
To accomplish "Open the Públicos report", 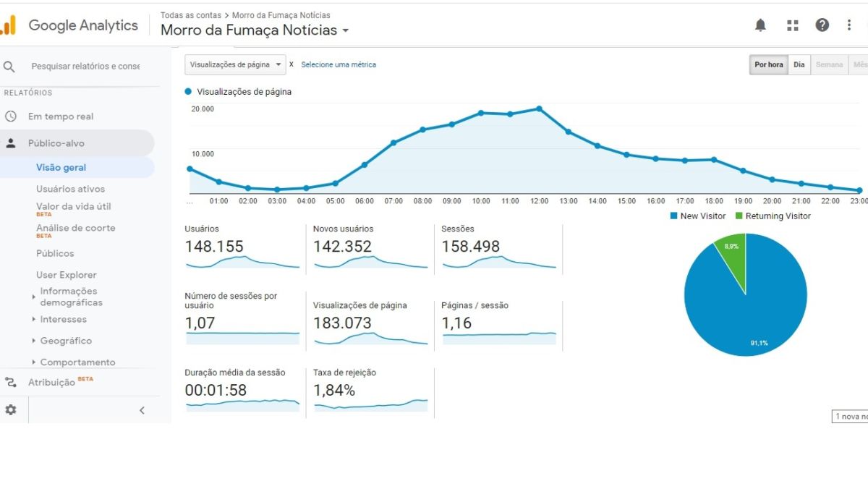I will pos(55,253).
